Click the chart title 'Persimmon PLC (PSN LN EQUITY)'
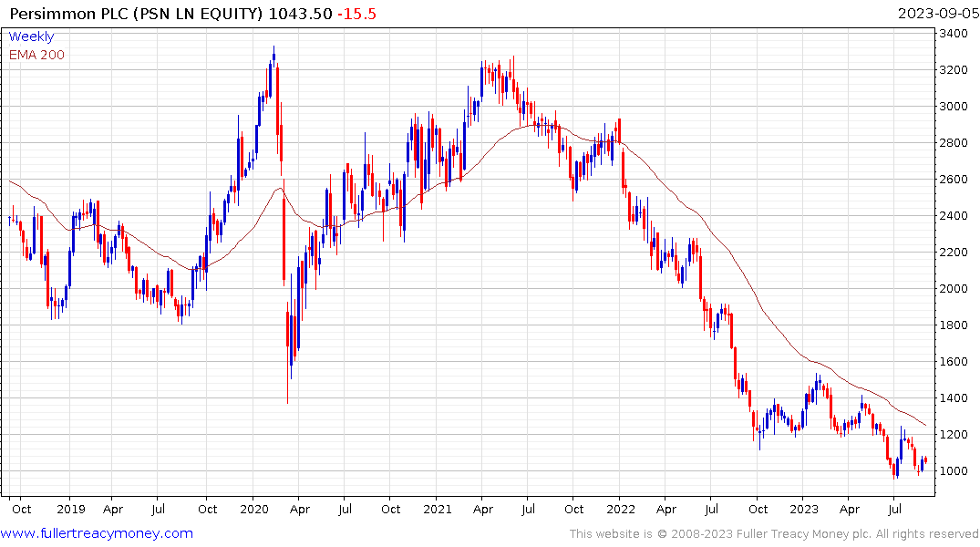This screenshot has height=547, width=980. coord(136,14)
